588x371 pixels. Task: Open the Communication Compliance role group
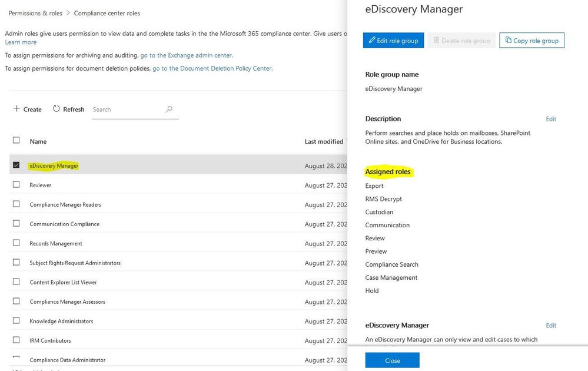(x=65, y=224)
